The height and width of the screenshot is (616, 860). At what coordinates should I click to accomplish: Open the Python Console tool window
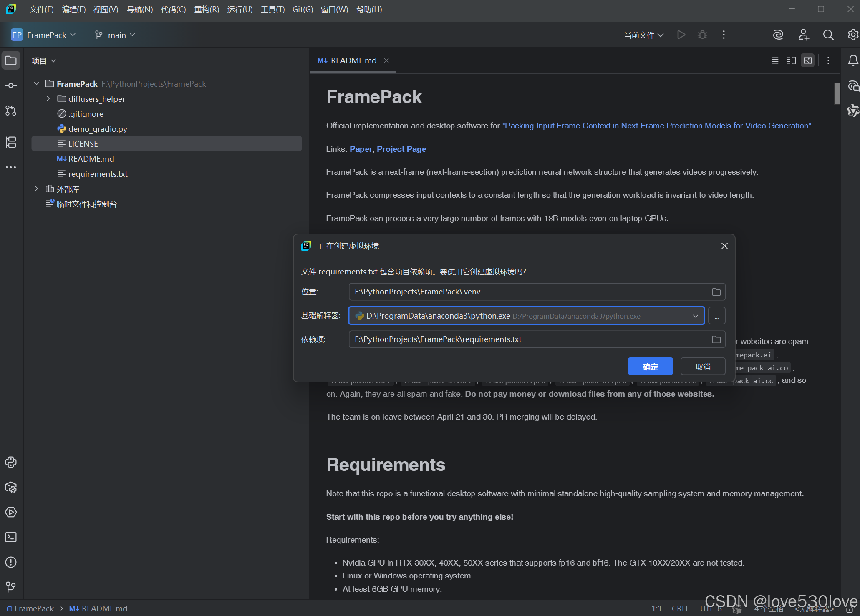tap(11, 462)
